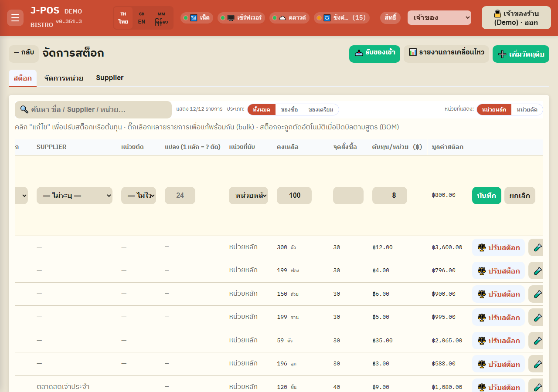Adjust stock for the 59 ตัว row

point(498,341)
